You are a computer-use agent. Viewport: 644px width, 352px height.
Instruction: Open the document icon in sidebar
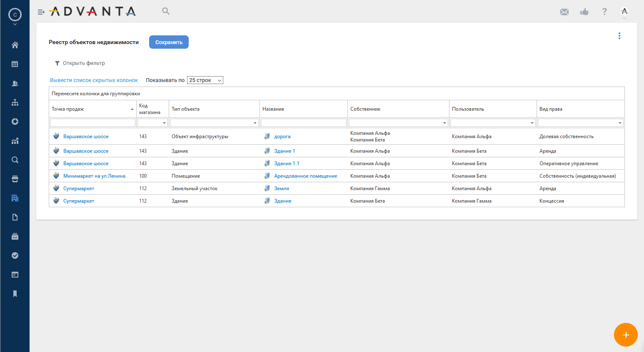(15, 217)
